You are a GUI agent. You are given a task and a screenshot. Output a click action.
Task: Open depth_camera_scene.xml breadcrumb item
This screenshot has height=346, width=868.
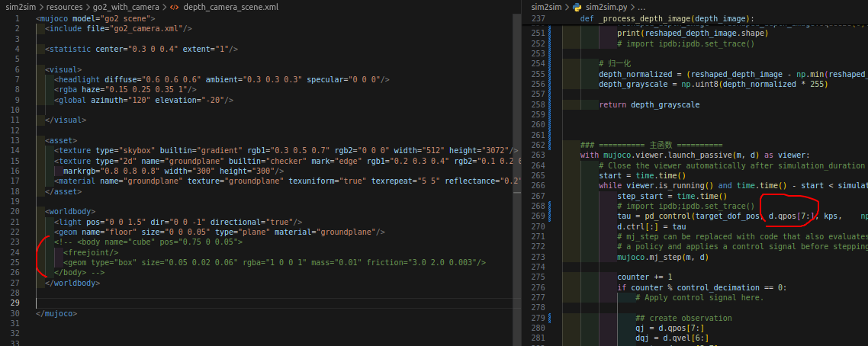pyautogui.click(x=231, y=7)
